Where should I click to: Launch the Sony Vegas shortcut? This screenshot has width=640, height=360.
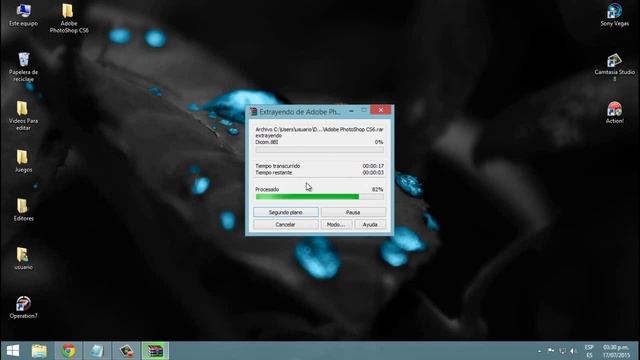point(614,16)
